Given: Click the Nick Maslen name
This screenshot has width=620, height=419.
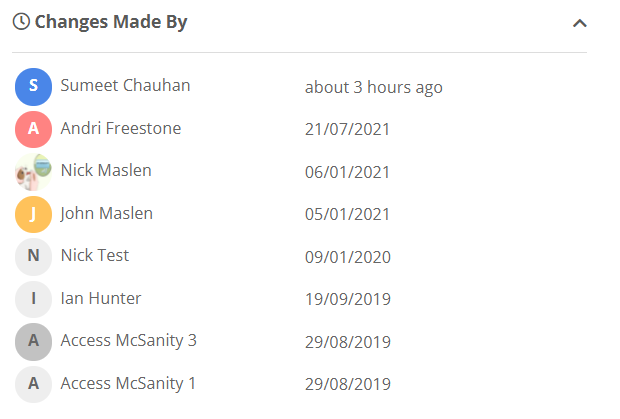Looking at the screenshot, I should click(x=106, y=170).
